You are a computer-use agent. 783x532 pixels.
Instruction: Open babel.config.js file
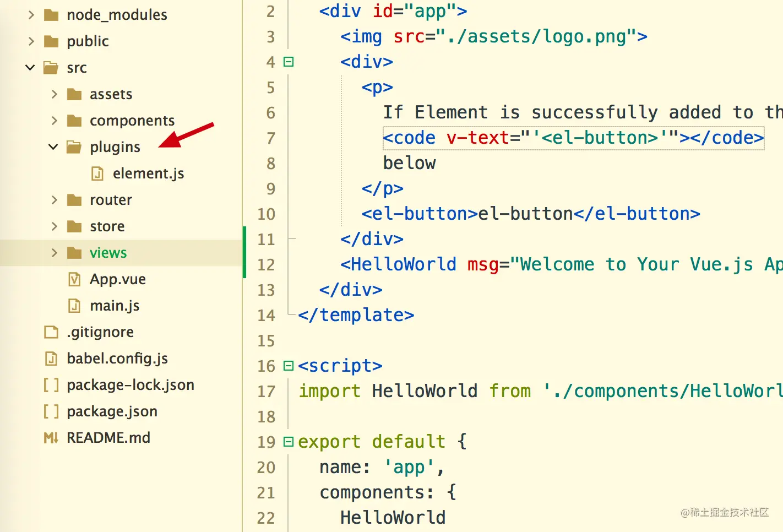117,359
